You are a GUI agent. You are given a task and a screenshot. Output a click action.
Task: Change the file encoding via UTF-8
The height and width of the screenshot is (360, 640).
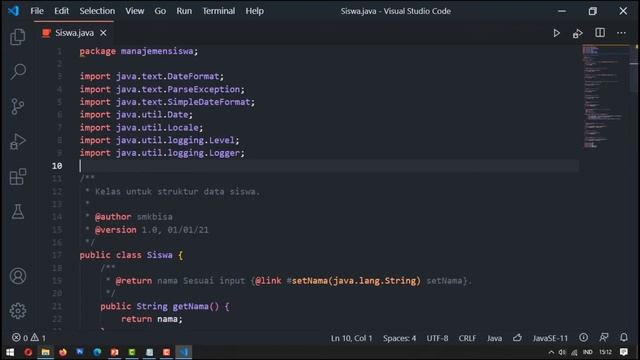437,338
